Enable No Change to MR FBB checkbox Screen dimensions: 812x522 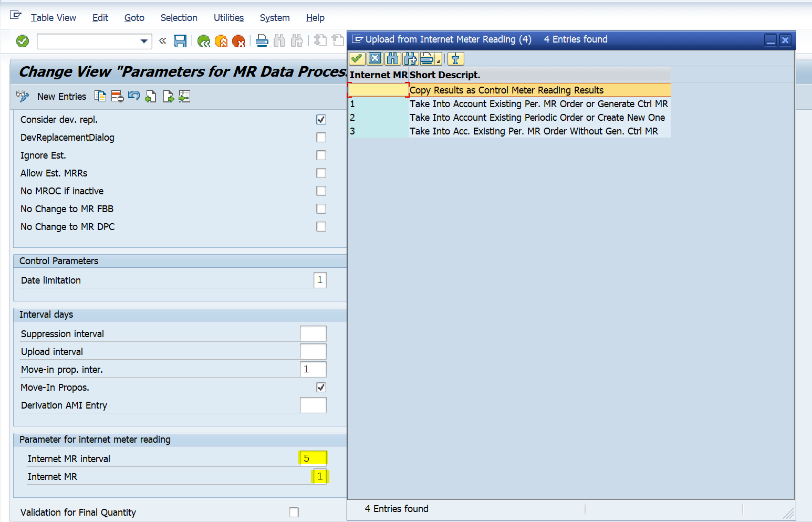click(321, 209)
